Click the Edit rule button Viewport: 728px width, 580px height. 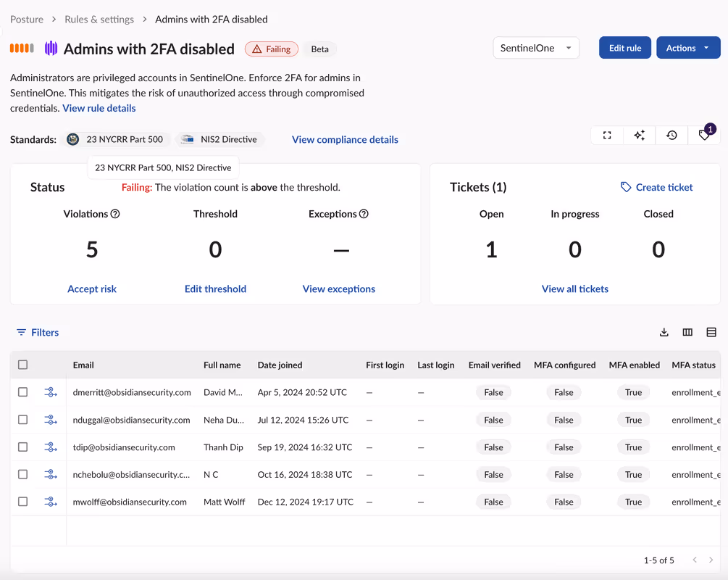(x=625, y=48)
